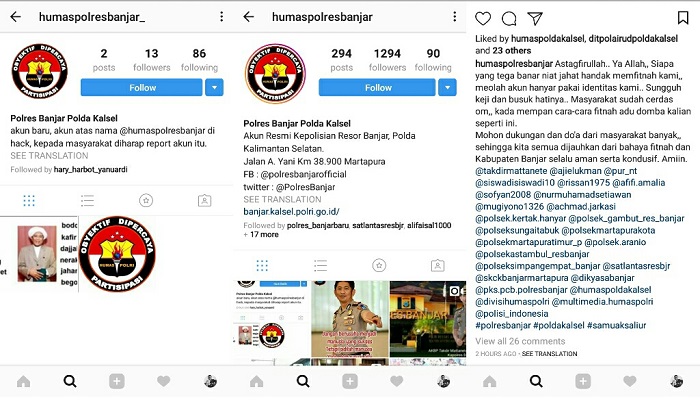Image resolution: width=700 pixels, height=400 pixels.
Task: View all 26 comments
Action: 520,341
